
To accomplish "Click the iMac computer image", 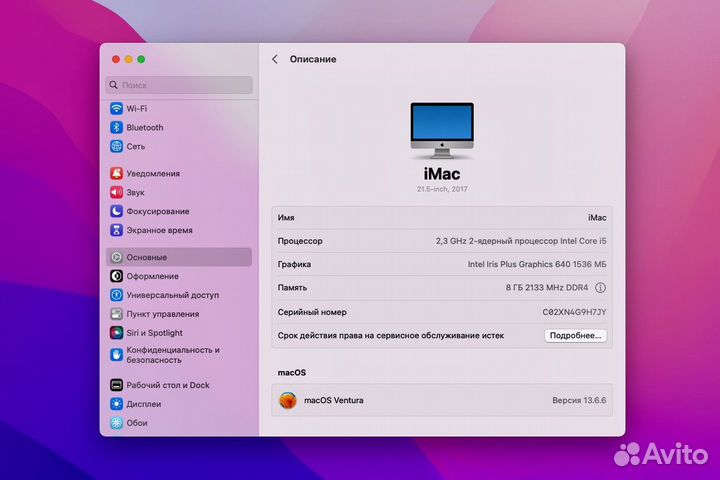I will tap(442, 130).
